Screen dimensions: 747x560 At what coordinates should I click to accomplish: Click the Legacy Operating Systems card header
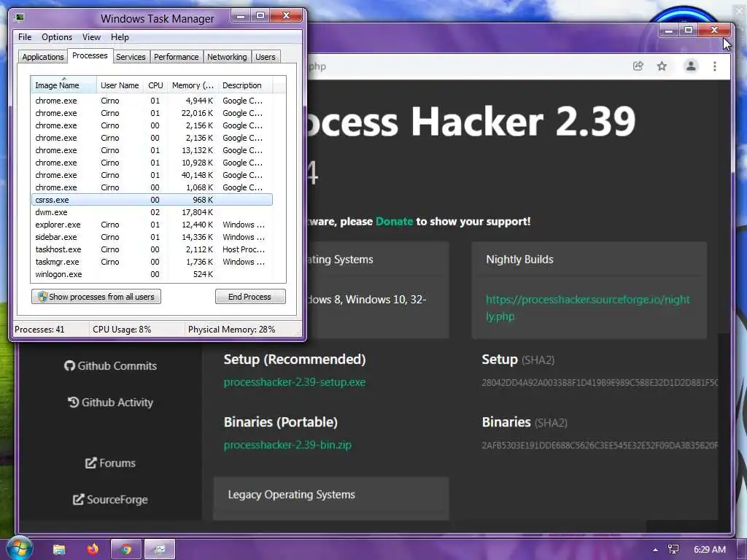pos(331,495)
